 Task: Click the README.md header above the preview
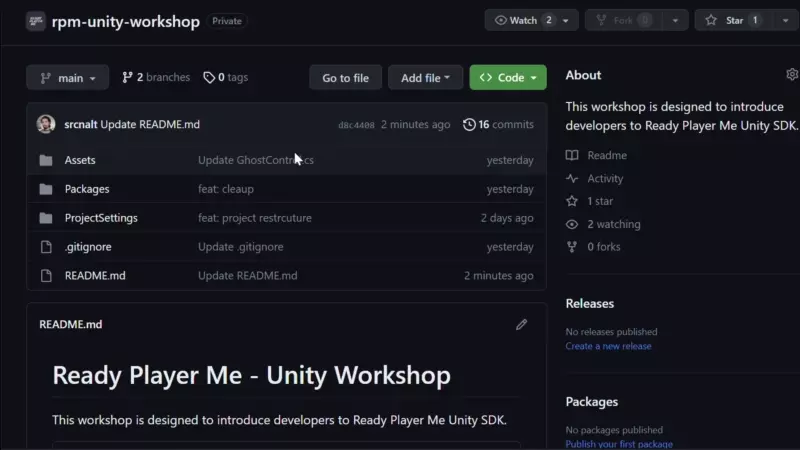[70, 324]
